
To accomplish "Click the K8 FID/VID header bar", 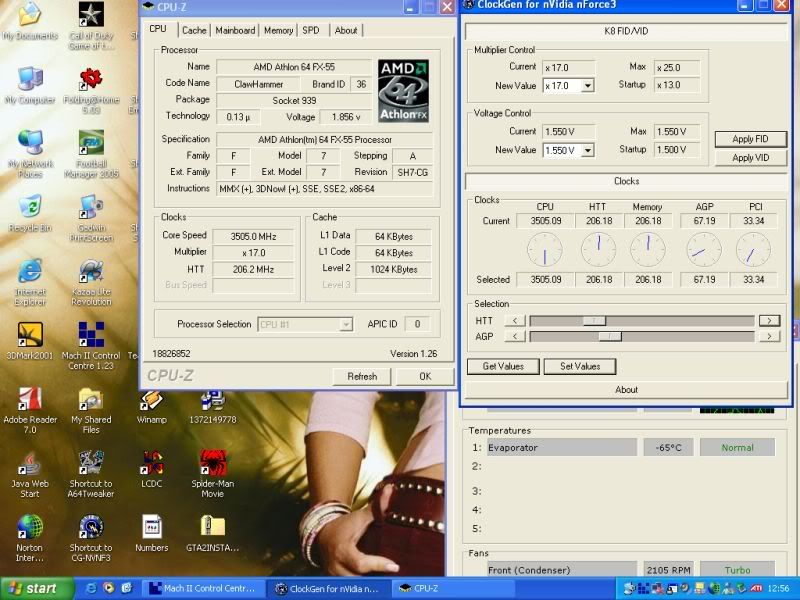I will coord(626,31).
